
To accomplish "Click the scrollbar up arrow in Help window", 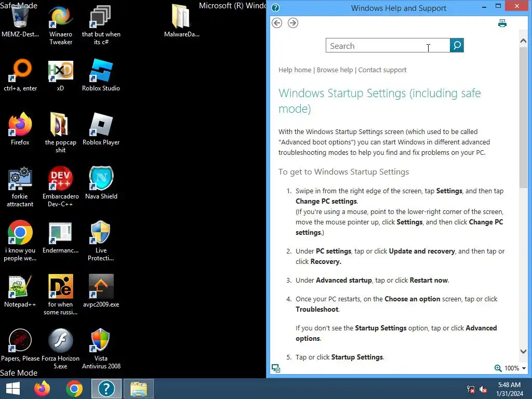I will click(x=523, y=41).
